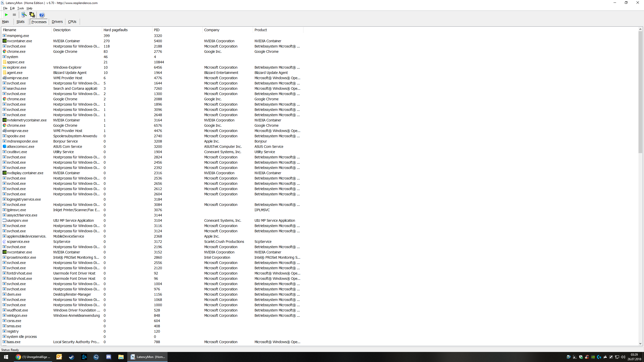Click scroll down arrow in process list

click(640, 344)
